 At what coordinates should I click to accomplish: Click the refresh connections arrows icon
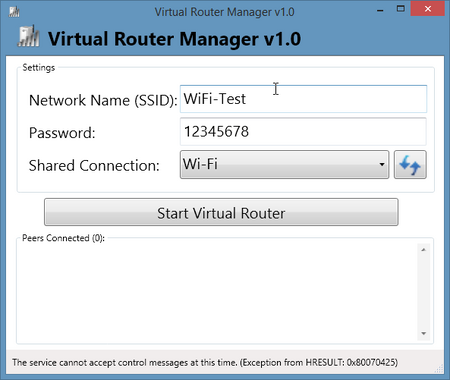[410, 165]
